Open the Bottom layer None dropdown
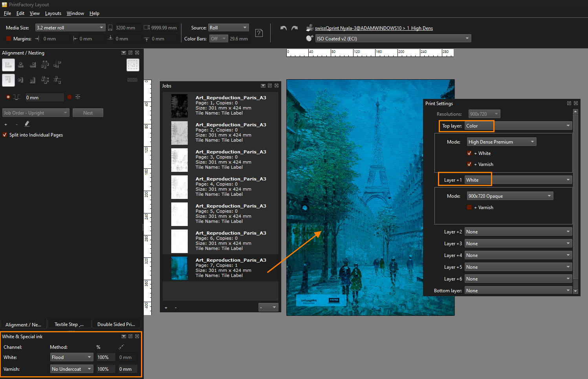This screenshot has height=379, width=588. click(518, 290)
